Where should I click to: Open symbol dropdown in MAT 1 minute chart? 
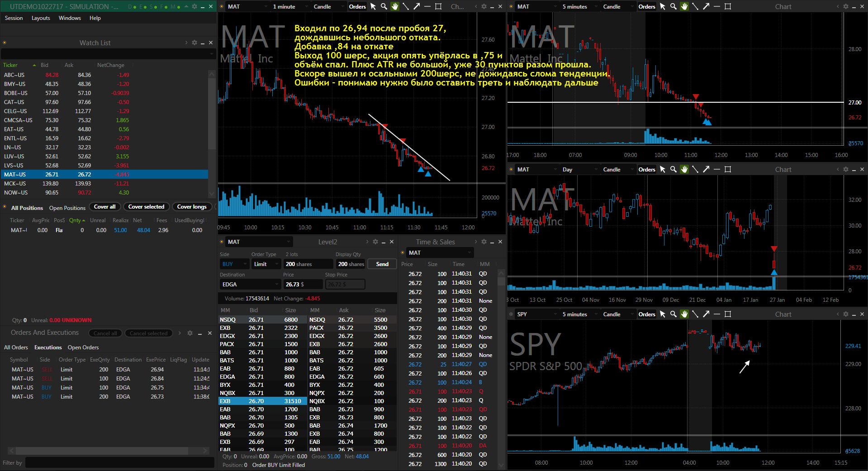pos(247,6)
